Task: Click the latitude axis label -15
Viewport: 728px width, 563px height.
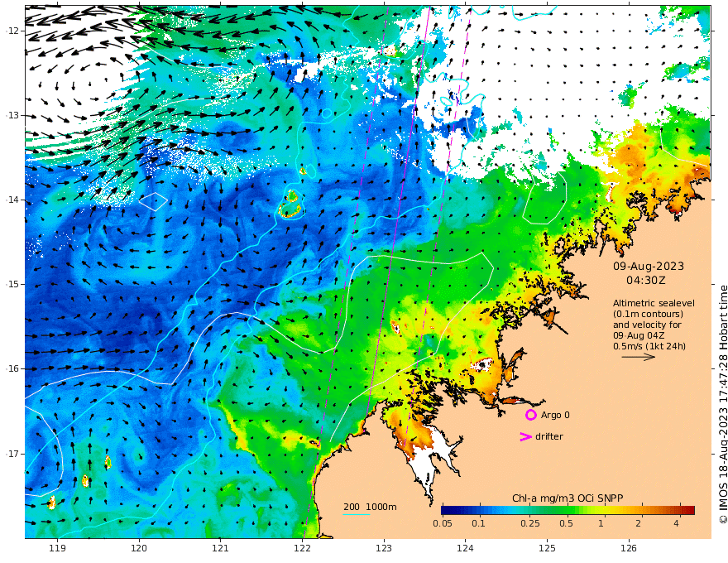Action: [12, 284]
